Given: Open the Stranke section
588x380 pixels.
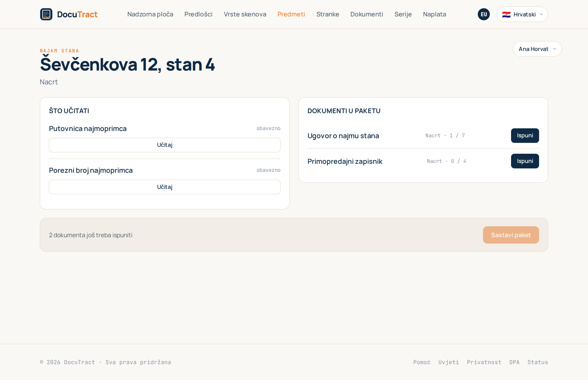Looking at the screenshot, I should (328, 14).
